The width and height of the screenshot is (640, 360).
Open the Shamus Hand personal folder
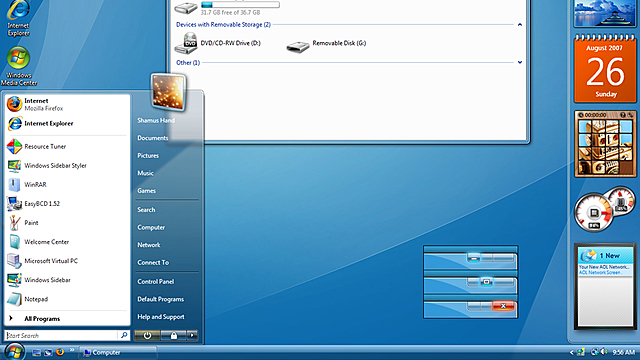point(156,120)
